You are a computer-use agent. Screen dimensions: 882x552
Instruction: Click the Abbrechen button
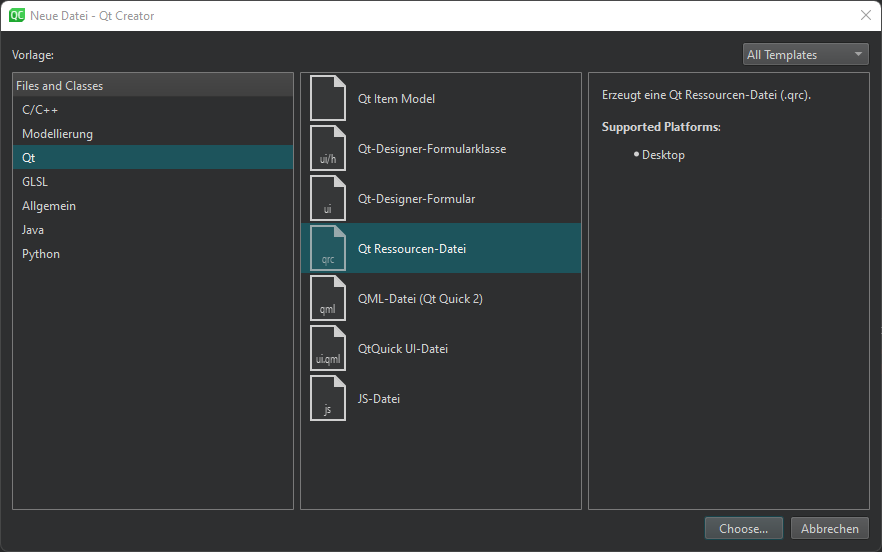coord(830,528)
